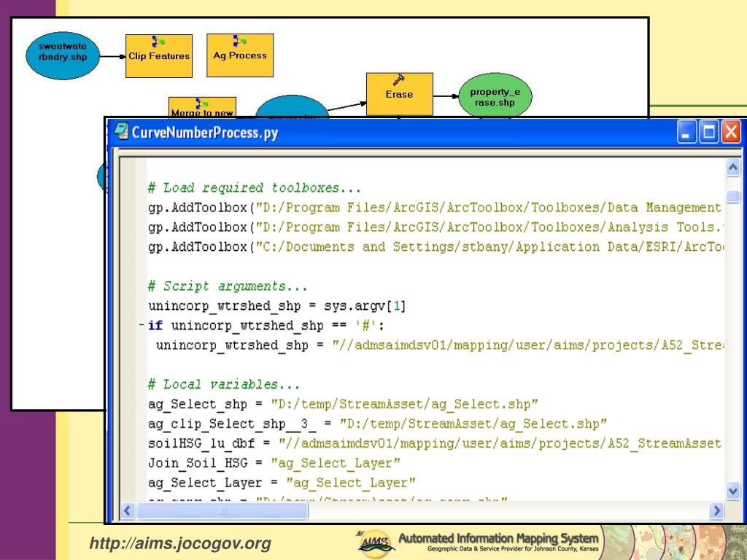Click the vertical scrollbar up arrow
Viewport: 747px width, 560px height.
[733, 167]
